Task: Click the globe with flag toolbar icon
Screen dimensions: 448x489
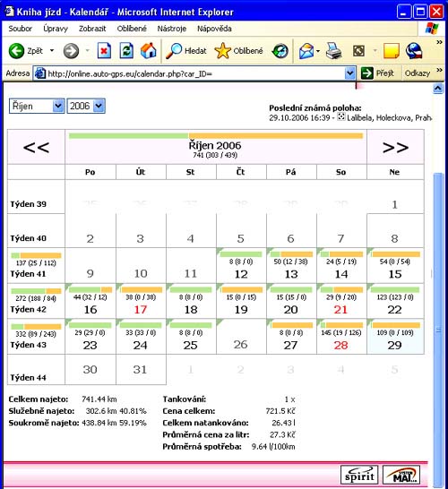Action: 414,51
